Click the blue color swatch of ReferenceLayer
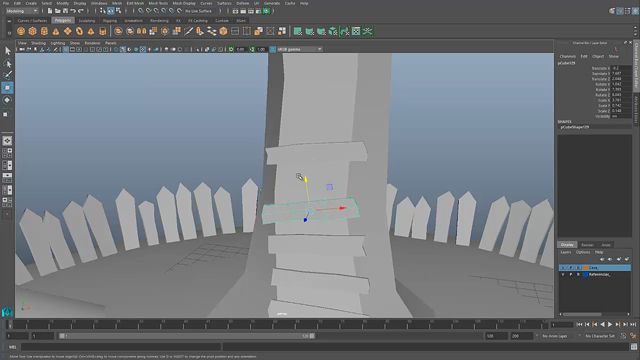The height and width of the screenshot is (360, 640). (x=585, y=275)
